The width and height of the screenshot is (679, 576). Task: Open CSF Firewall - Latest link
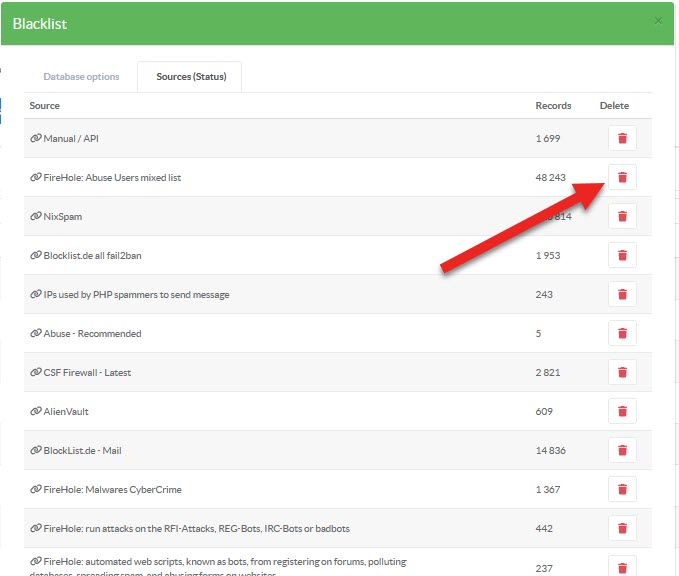(x=86, y=372)
